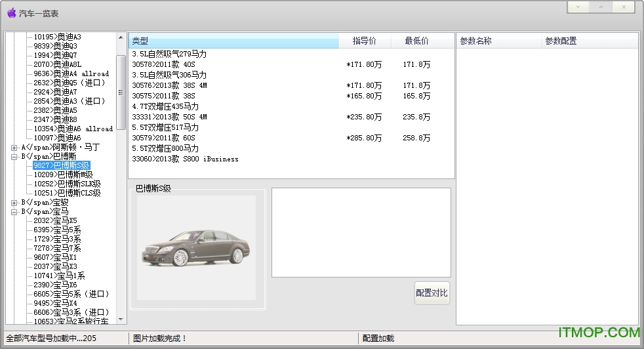The width and height of the screenshot is (644, 349).
Task: Click the 最低价 column header
Action: coord(416,41)
